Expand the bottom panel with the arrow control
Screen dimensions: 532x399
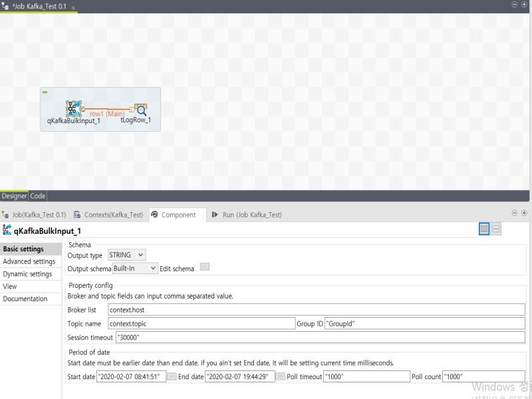click(523, 213)
